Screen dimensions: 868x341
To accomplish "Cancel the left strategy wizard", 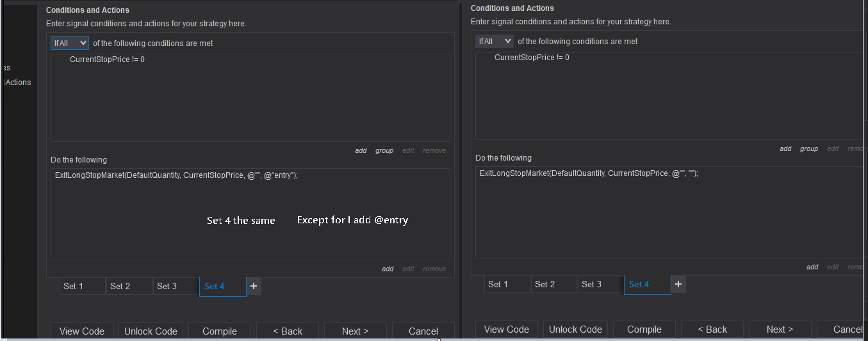I will tap(423, 331).
